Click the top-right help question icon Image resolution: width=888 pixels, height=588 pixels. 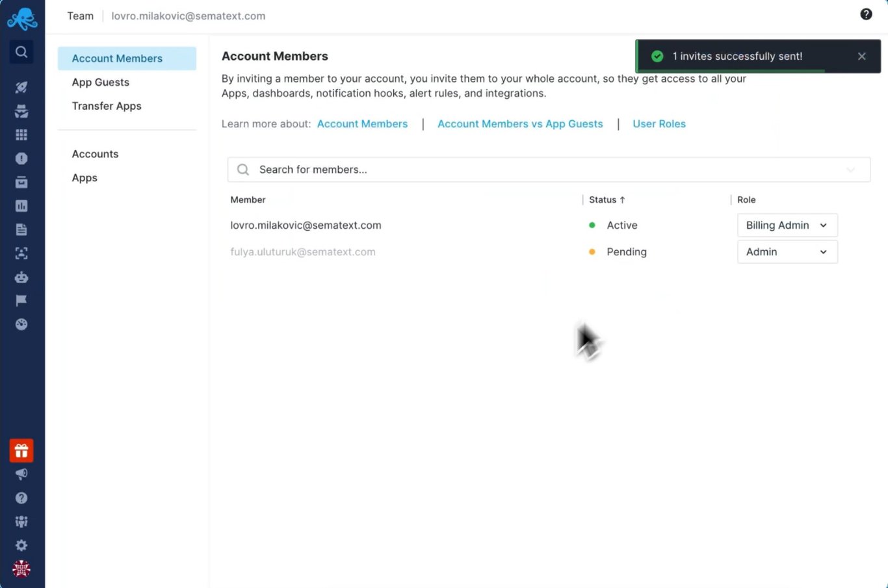click(866, 14)
